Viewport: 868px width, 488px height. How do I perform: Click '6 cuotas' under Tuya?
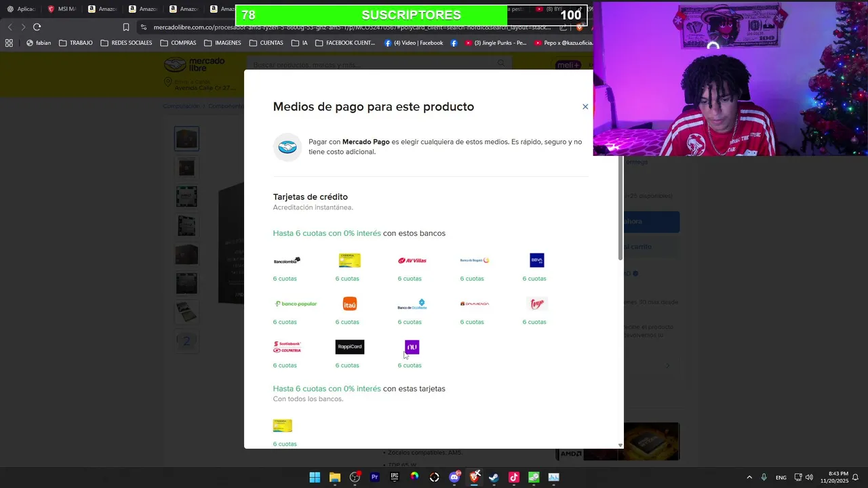534,322
